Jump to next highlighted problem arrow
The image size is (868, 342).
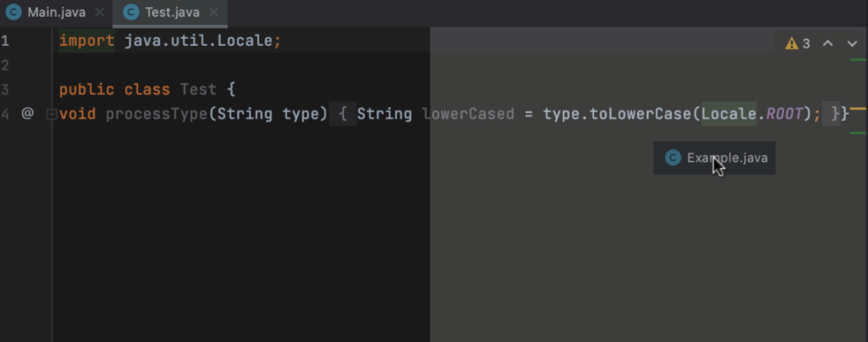pos(852,43)
